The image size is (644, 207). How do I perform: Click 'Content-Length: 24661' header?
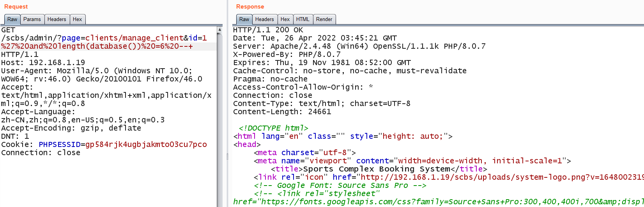282,112
